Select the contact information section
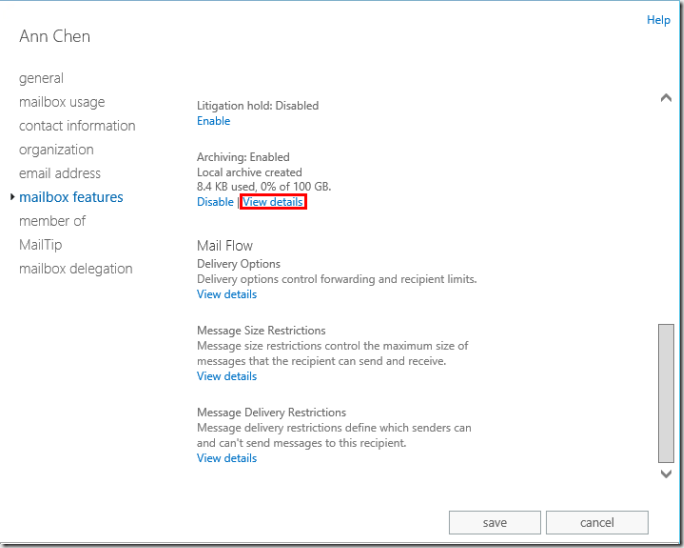Screen dimensions: 684x548 pyautogui.click(x=77, y=126)
